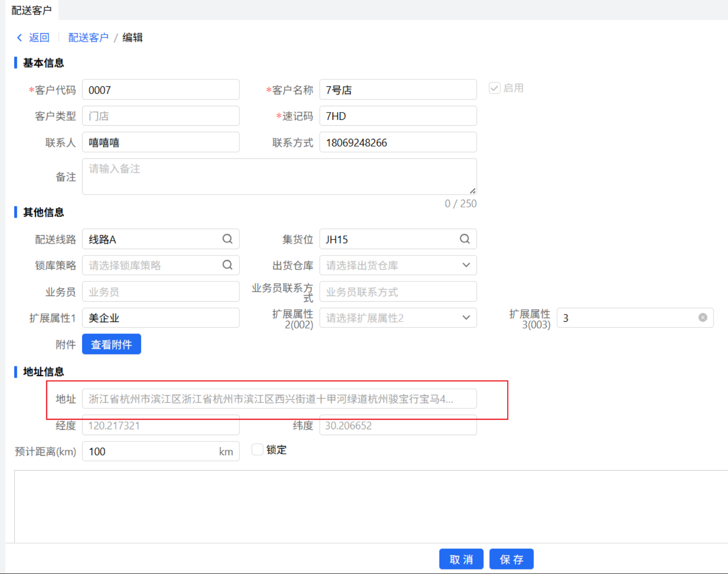Focus the 扩展属性1 input field
728x574 pixels.
click(161, 318)
